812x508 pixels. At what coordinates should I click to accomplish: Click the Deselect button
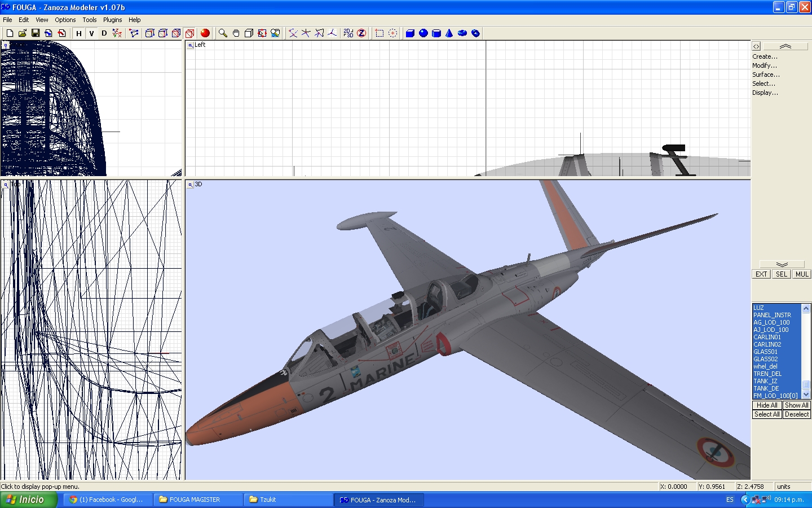coord(796,414)
